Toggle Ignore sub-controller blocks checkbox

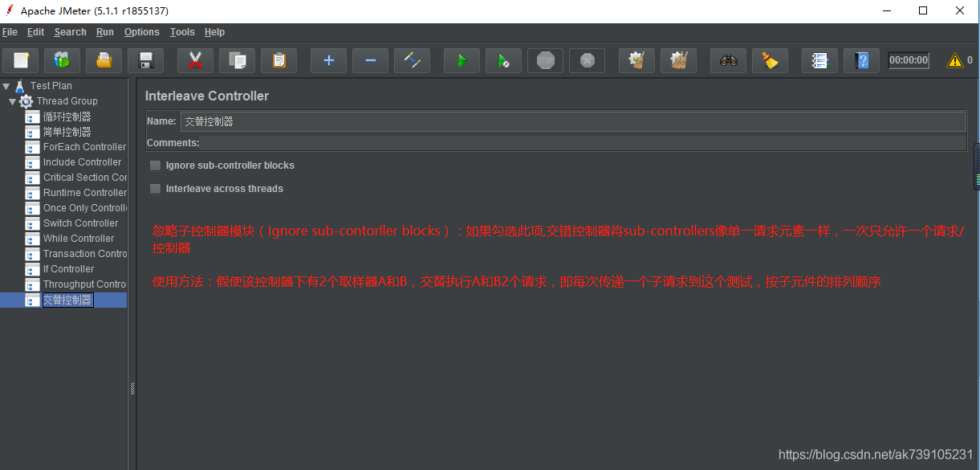pyautogui.click(x=156, y=166)
